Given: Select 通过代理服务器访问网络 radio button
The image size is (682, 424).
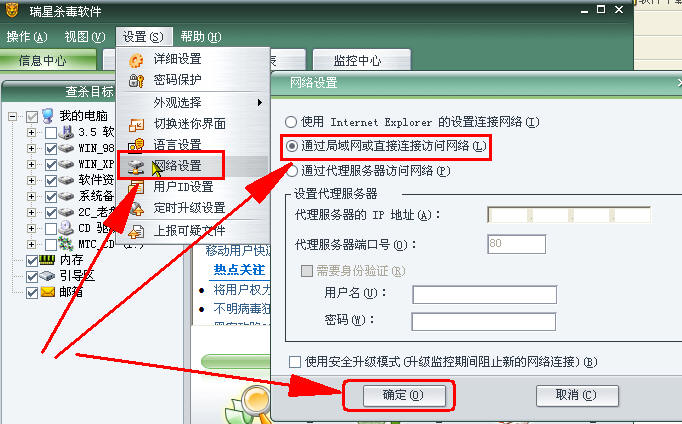Looking at the screenshot, I should tap(292, 171).
